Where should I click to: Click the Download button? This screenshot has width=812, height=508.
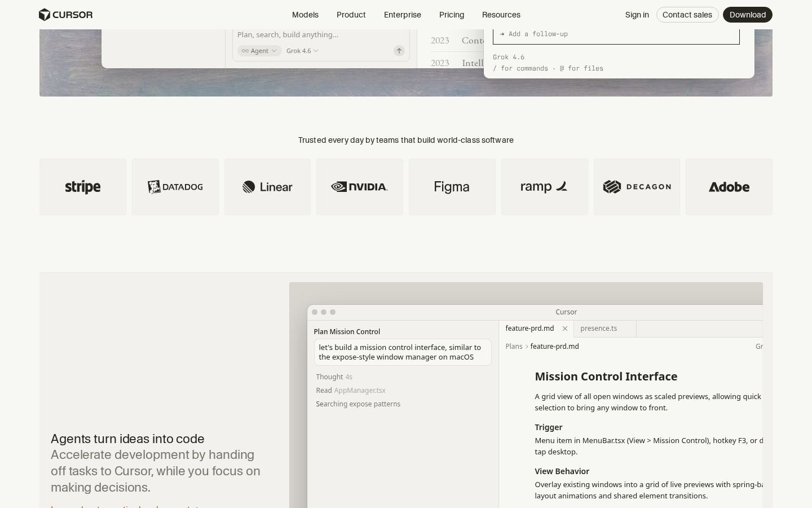pyautogui.click(x=748, y=15)
